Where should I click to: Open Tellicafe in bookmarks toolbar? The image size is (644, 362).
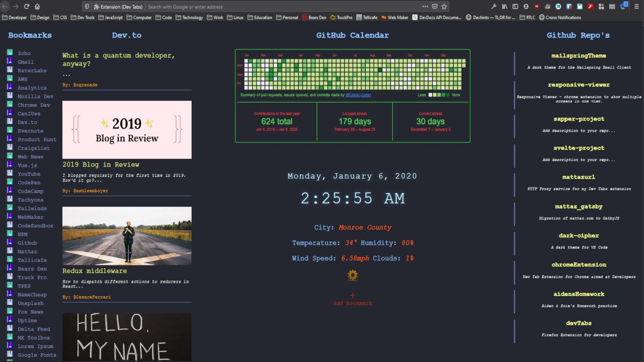click(x=367, y=17)
